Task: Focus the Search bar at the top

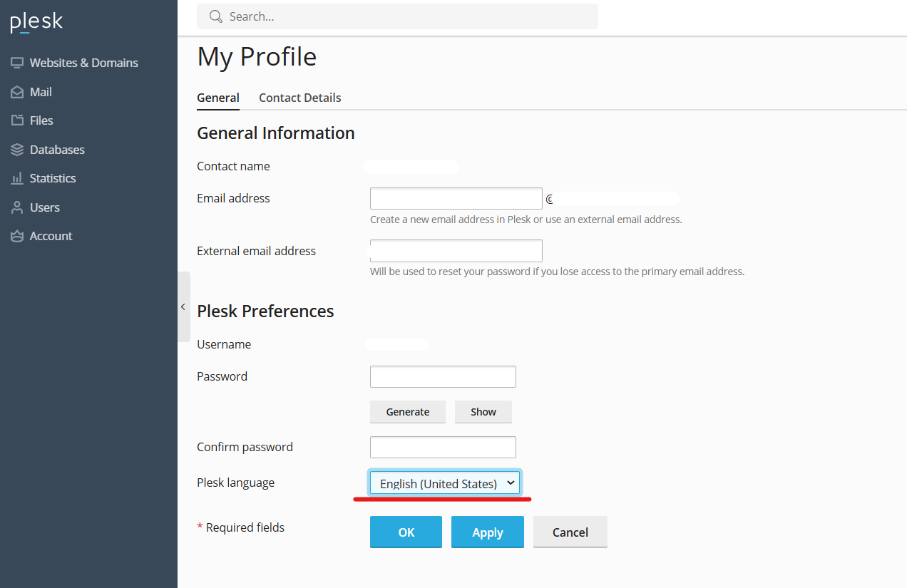Action: click(397, 16)
